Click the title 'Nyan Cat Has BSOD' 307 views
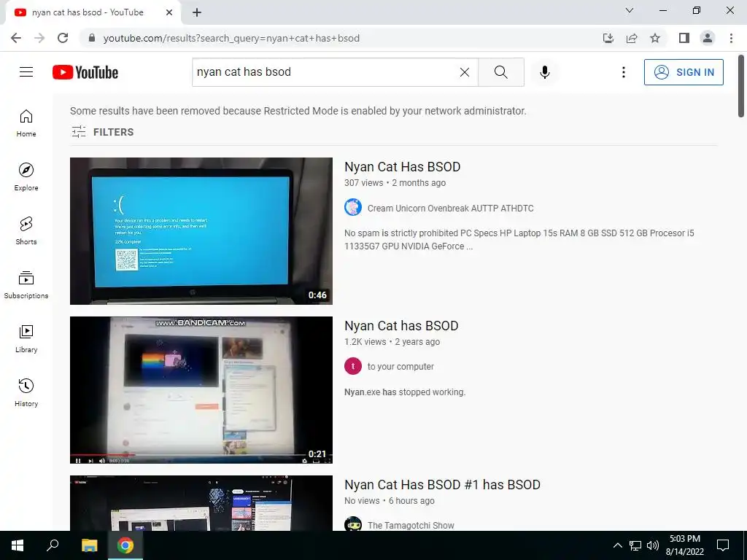Screen dimensions: 747x560 [403, 167]
